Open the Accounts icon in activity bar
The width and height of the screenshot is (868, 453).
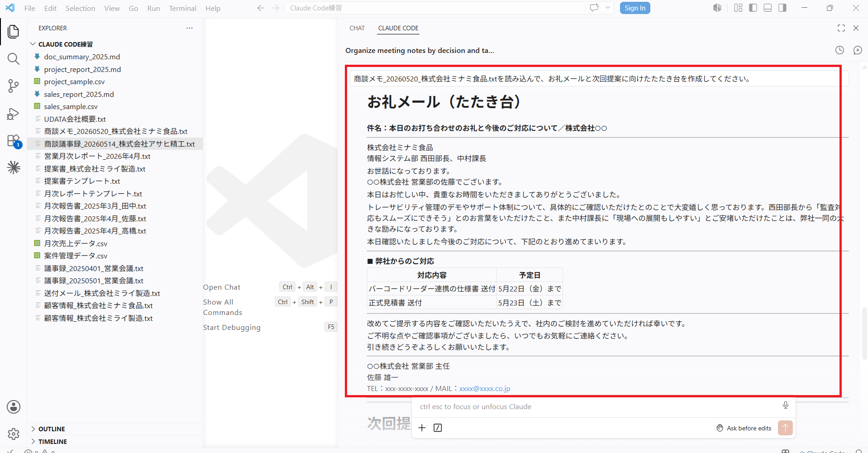click(14, 407)
